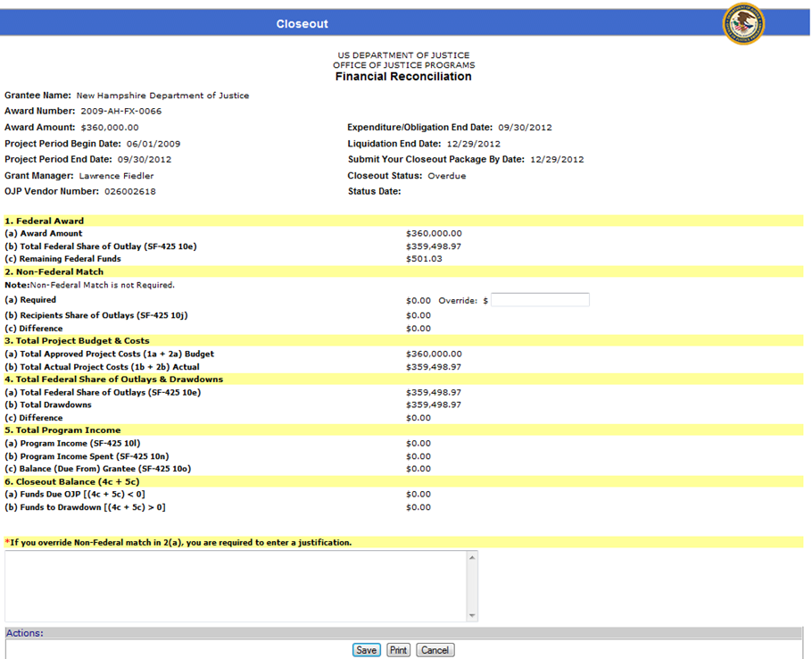Viewport: 812px width, 659px height.
Task: Select the Financial Reconciliation heading
Action: (403, 77)
